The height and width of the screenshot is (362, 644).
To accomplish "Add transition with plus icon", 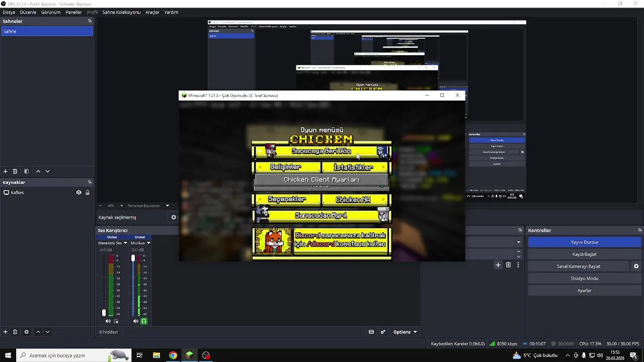I will (x=498, y=265).
